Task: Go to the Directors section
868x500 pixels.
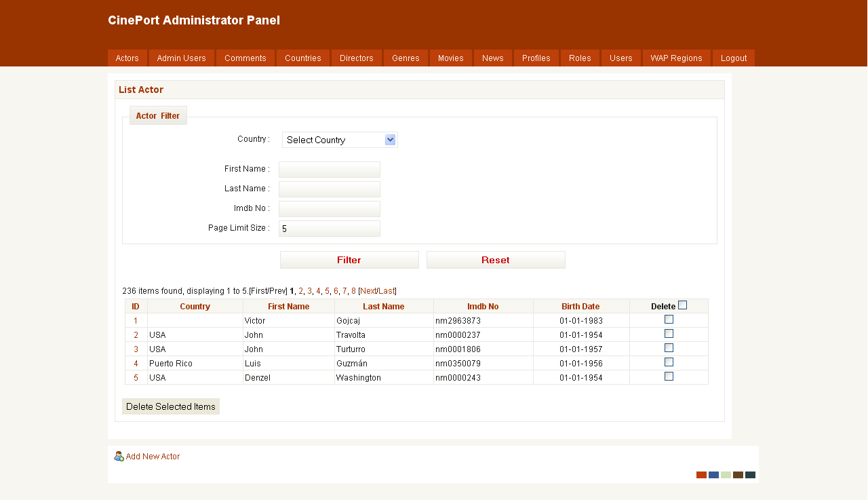Action: pos(356,58)
